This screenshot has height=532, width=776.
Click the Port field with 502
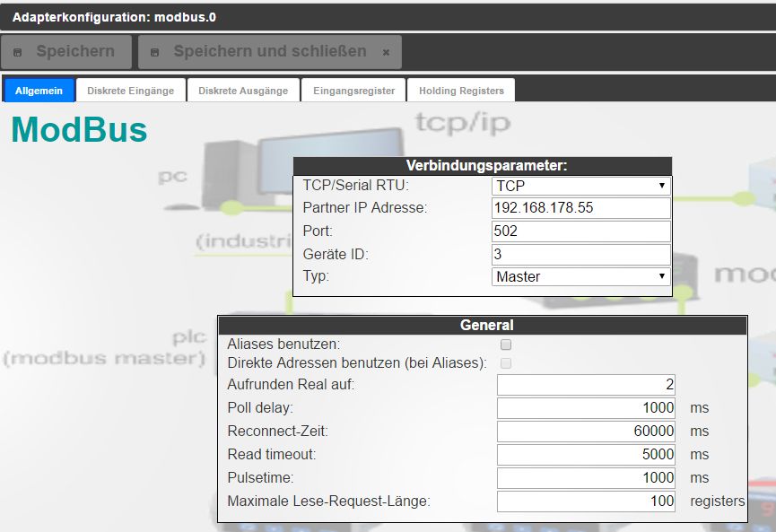click(581, 231)
